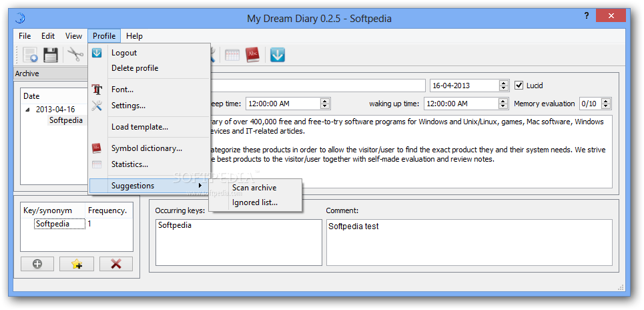Viewport: 644px width, 310px height.
Task: Click the Memory evaluation 0/10 field
Action: tap(590, 104)
